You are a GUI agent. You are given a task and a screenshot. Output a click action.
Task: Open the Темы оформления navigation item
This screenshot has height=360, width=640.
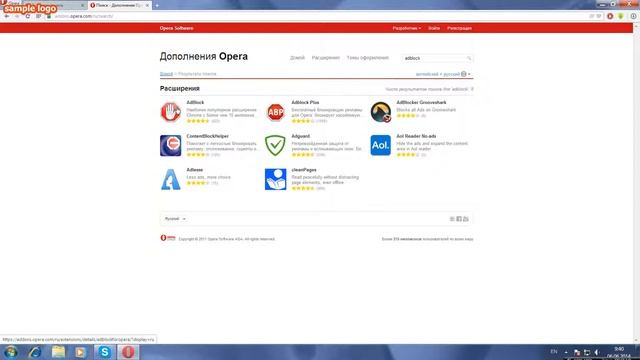(367, 58)
